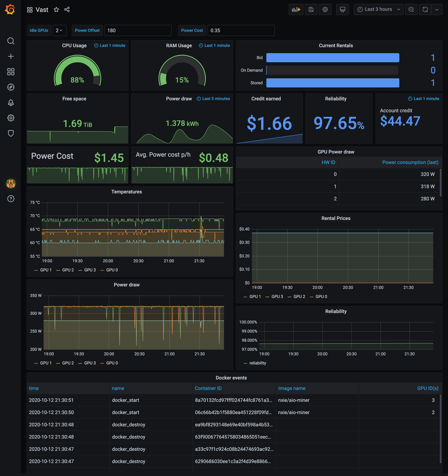Open Alerting bell in sidebar
The height and width of the screenshot is (476, 448).
11,102
